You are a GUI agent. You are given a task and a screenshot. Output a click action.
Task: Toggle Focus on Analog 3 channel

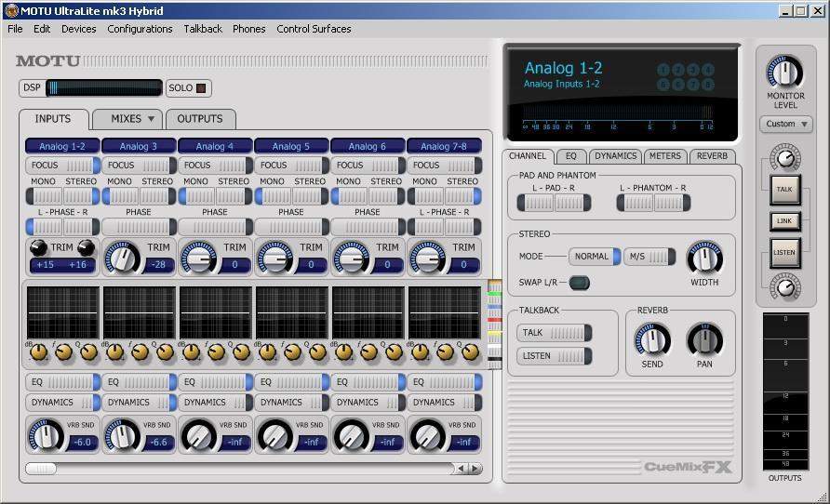pos(138,165)
